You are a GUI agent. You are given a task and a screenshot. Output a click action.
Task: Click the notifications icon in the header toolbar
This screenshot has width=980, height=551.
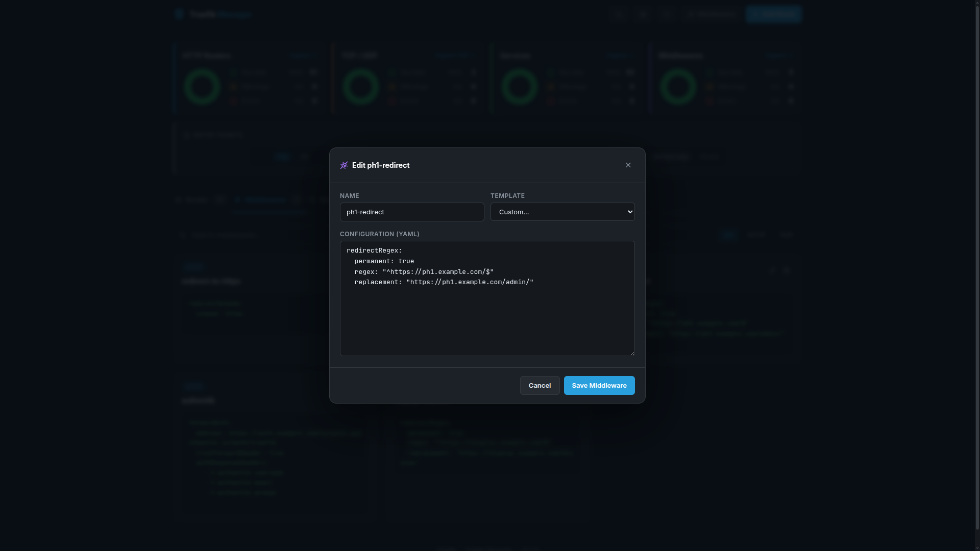[x=667, y=14]
